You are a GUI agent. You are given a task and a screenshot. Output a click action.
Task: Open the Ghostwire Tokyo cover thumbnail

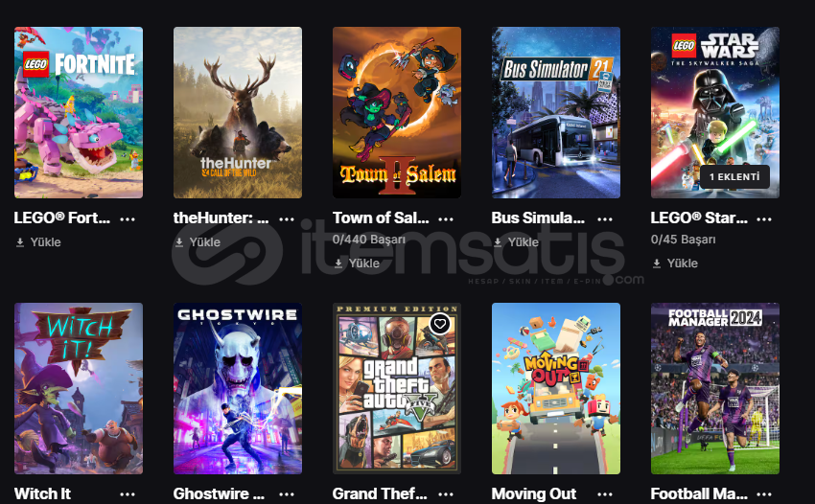tap(238, 388)
